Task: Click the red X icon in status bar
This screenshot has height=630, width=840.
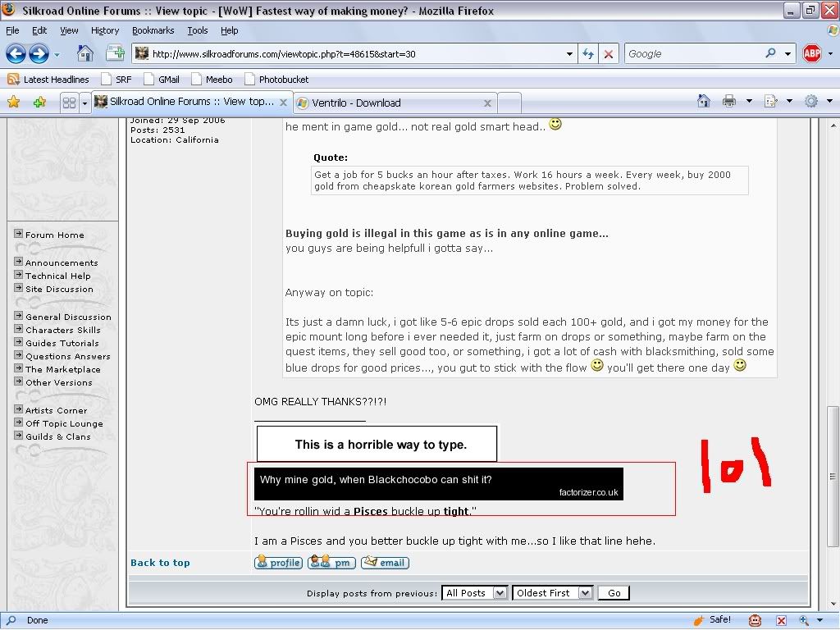Action: tap(781, 620)
